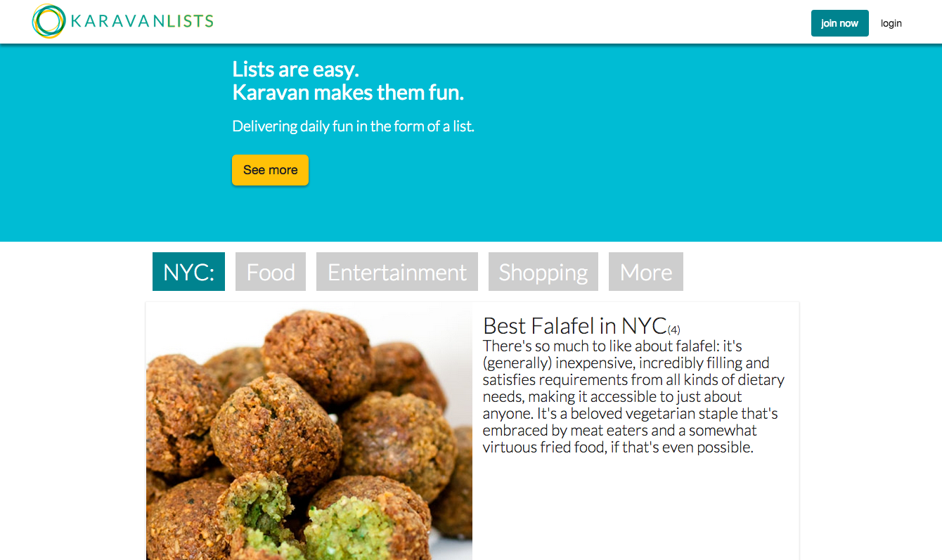This screenshot has height=560, width=942.
Task: Open the Best Falafel in NYC title
Action: [574, 325]
